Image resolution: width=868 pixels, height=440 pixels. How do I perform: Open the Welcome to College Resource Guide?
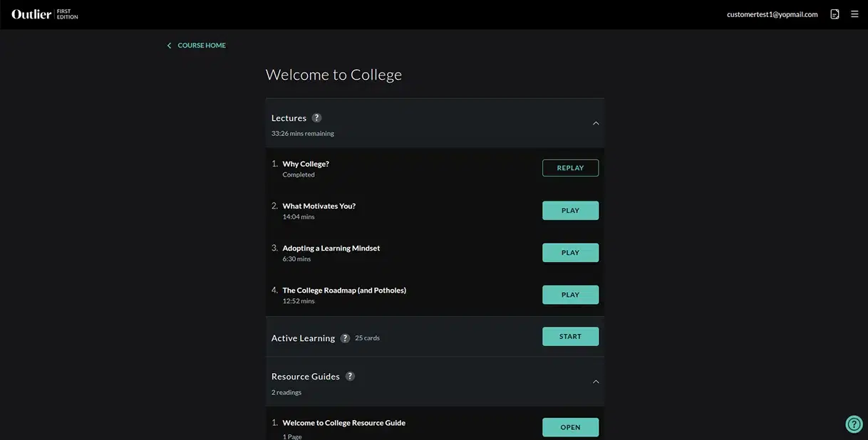click(570, 427)
